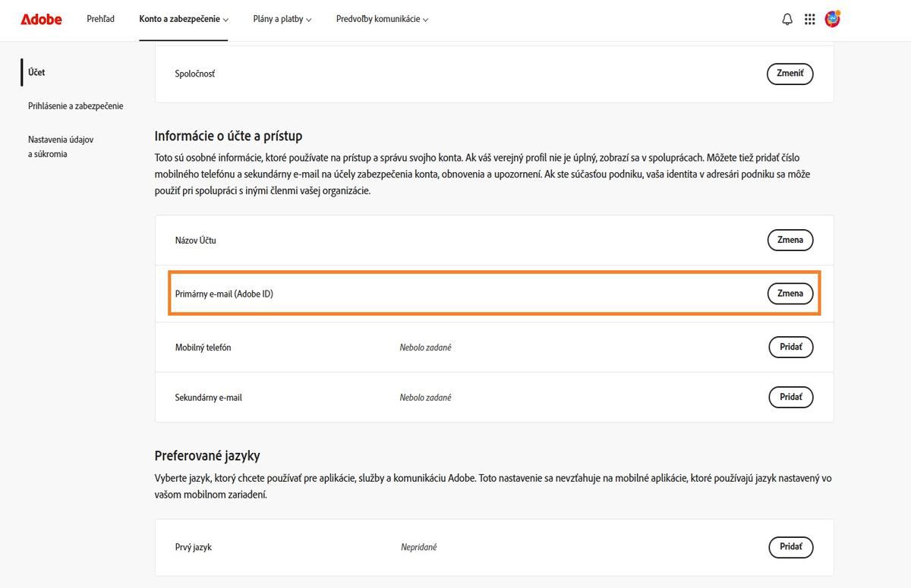Click Zmena for Názov Účtu
911x588 pixels.
click(x=790, y=240)
